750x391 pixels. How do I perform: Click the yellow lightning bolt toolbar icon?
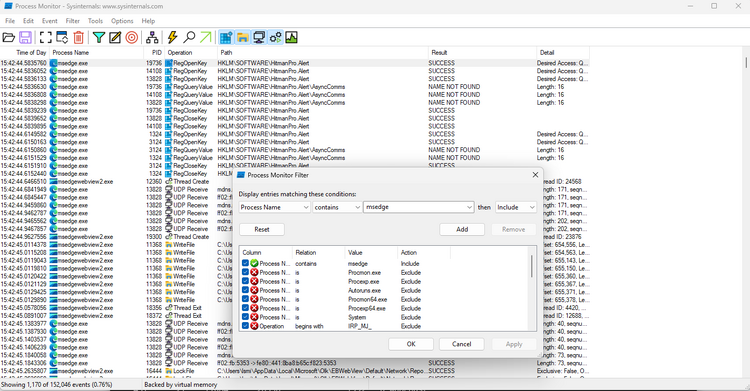(173, 37)
